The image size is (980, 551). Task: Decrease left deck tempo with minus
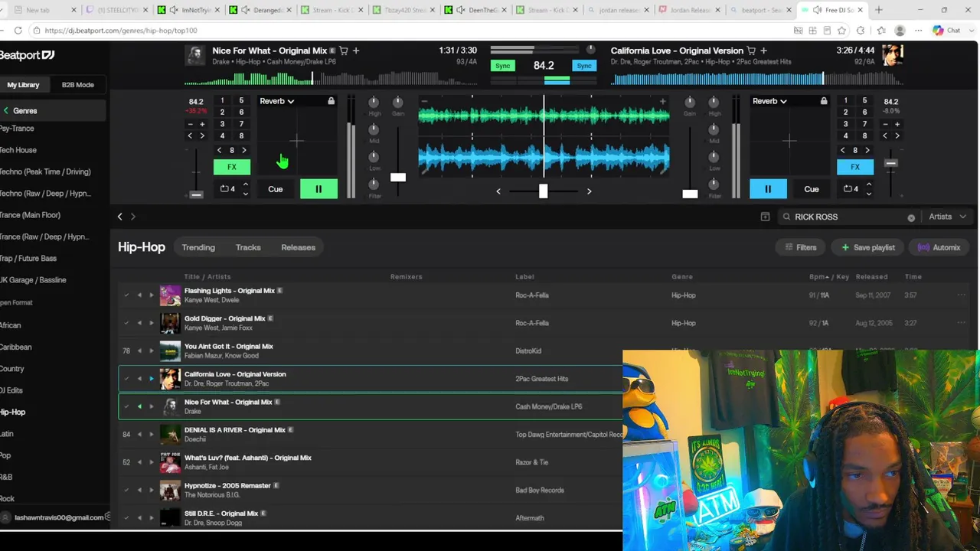(x=190, y=124)
